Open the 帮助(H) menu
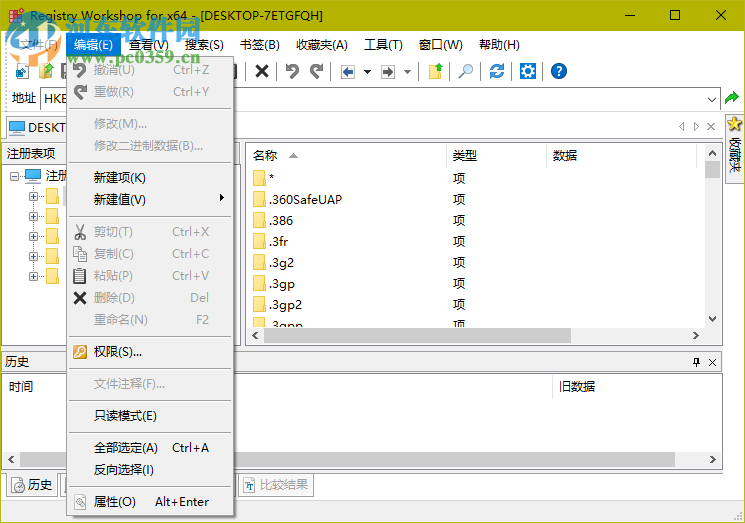Viewport: 745px width, 523px height. pos(499,45)
